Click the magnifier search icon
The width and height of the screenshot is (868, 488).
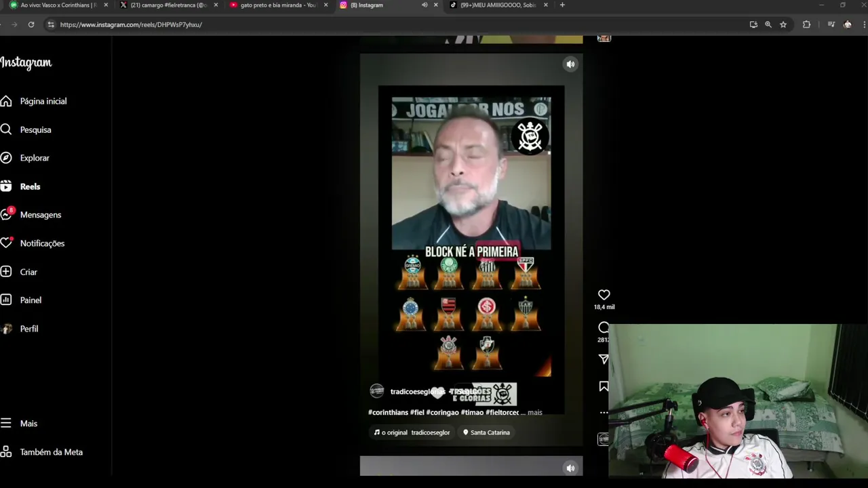point(6,129)
